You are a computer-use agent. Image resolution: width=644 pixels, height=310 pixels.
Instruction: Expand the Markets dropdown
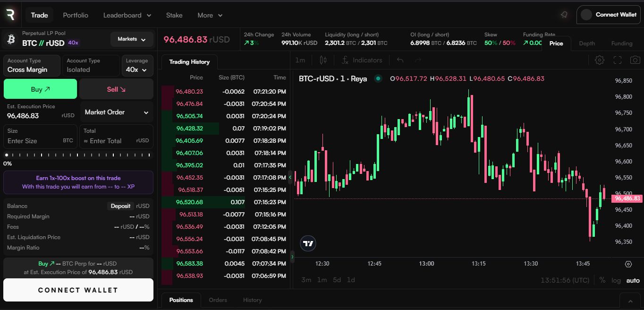tap(132, 39)
